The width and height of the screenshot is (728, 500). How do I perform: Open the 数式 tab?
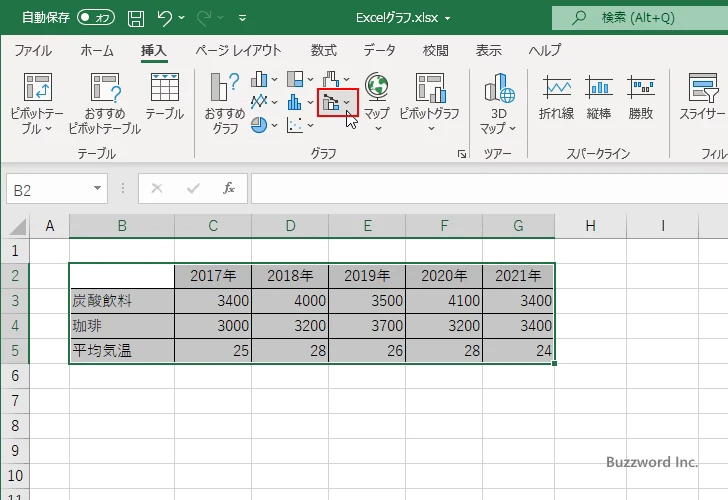(324, 50)
